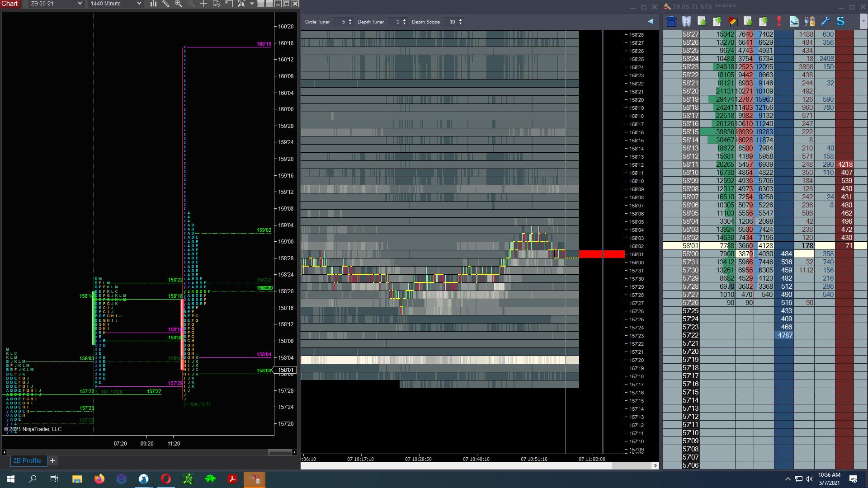
Task: Open the notification center icon
Action: click(x=853, y=479)
